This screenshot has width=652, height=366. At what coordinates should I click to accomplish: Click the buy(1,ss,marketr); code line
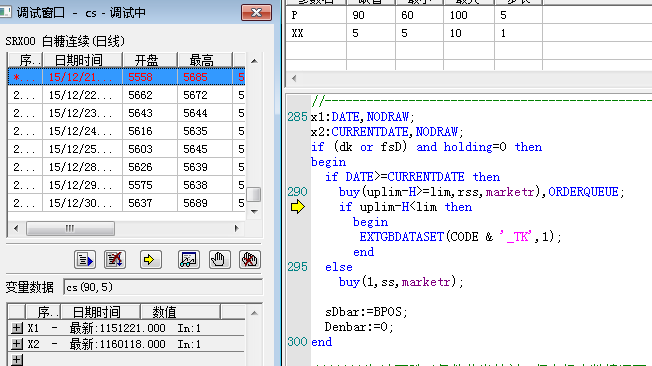[401, 282]
